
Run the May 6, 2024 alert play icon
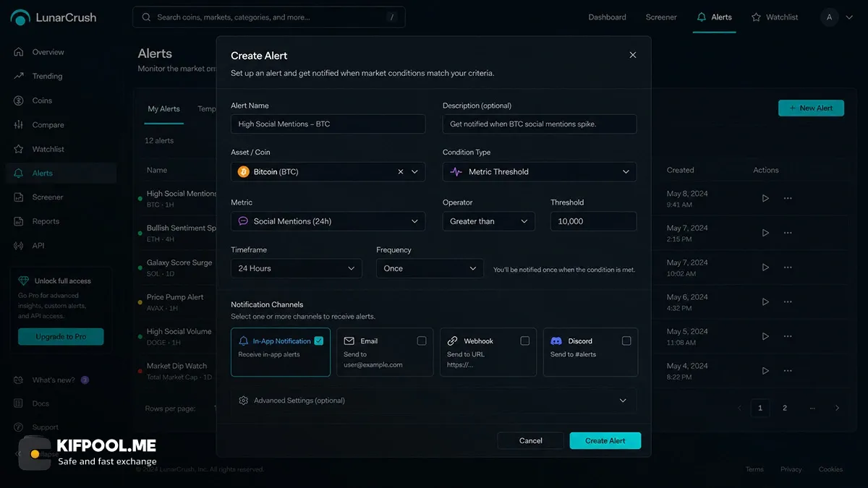pos(765,301)
